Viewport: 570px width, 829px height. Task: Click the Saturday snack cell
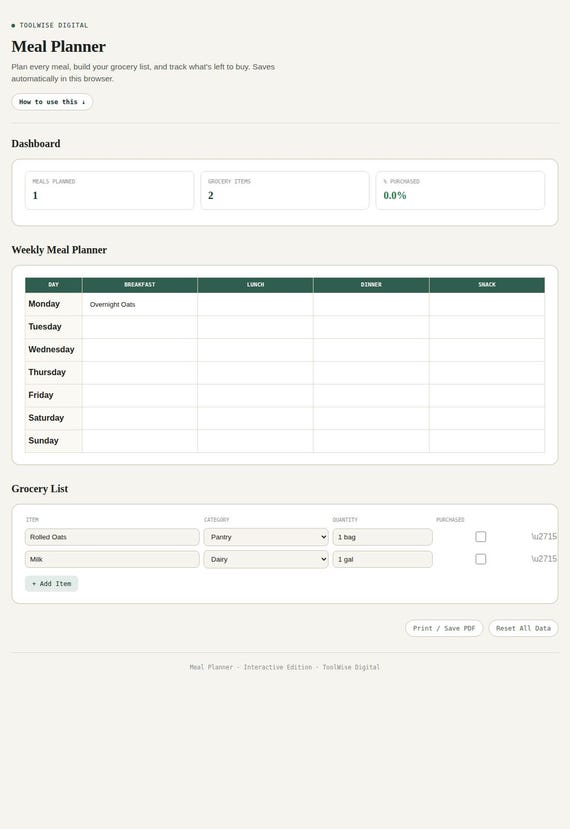(x=487, y=418)
